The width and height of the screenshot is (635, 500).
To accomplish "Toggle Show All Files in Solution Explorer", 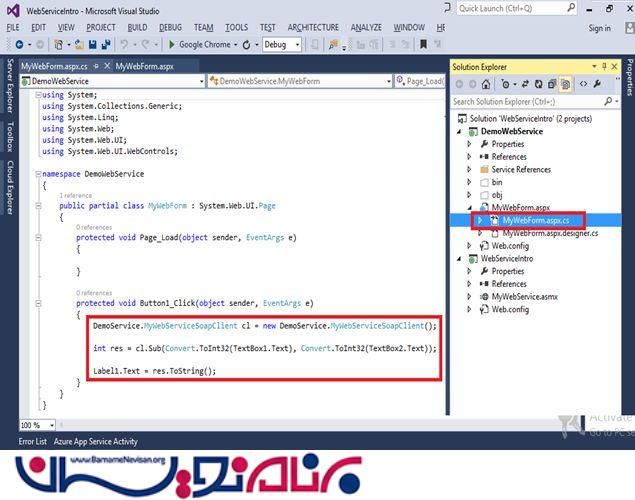I will tap(565, 85).
